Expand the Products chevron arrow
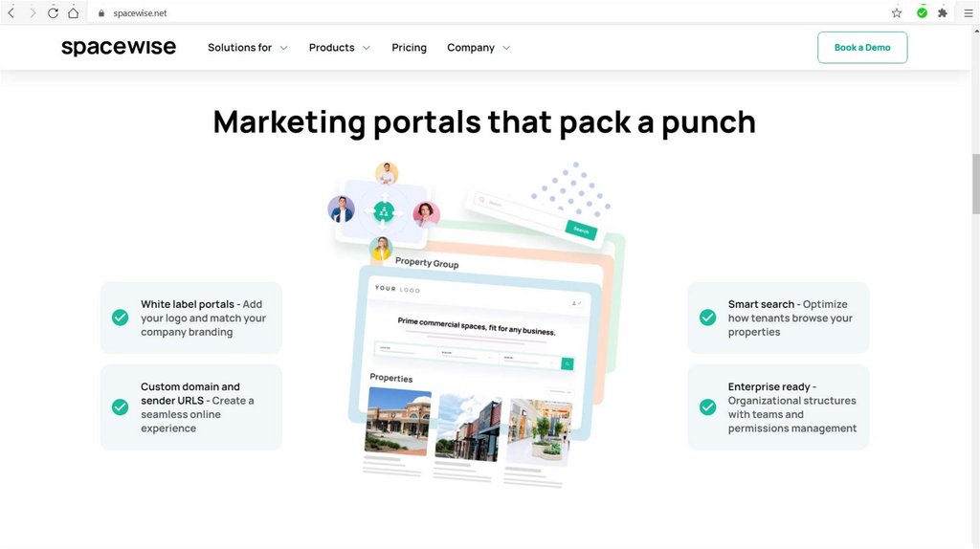The width and height of the screenshot is (980, 549). (367, 48)
